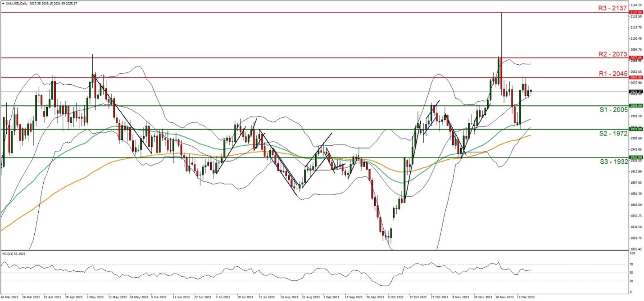Click the green 1932.00 price tag on axis
The image size is (644, 301).
635,157
